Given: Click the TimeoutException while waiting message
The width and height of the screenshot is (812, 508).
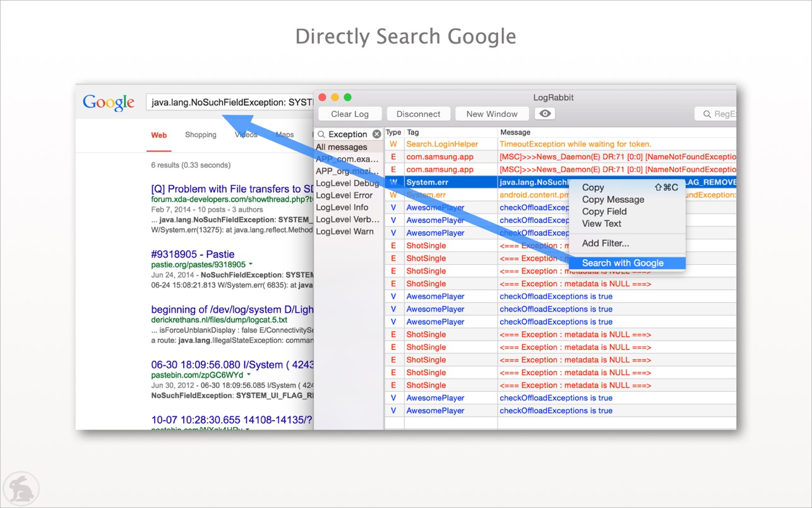Looking at the screenshot, I should 575,144.
